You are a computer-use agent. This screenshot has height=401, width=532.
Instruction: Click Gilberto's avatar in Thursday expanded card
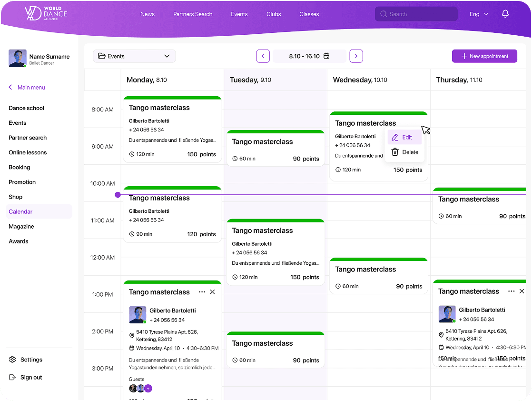(x=447, y=314)
